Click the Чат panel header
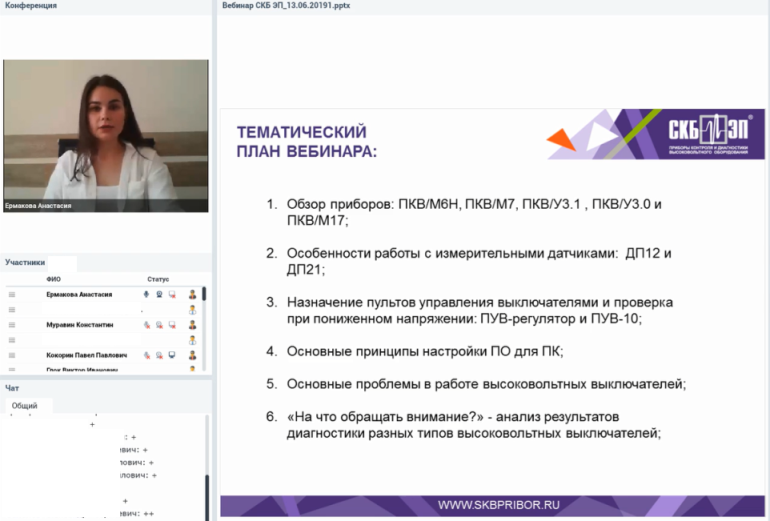The width and height of the screenshot is (770, 521). 12,388
